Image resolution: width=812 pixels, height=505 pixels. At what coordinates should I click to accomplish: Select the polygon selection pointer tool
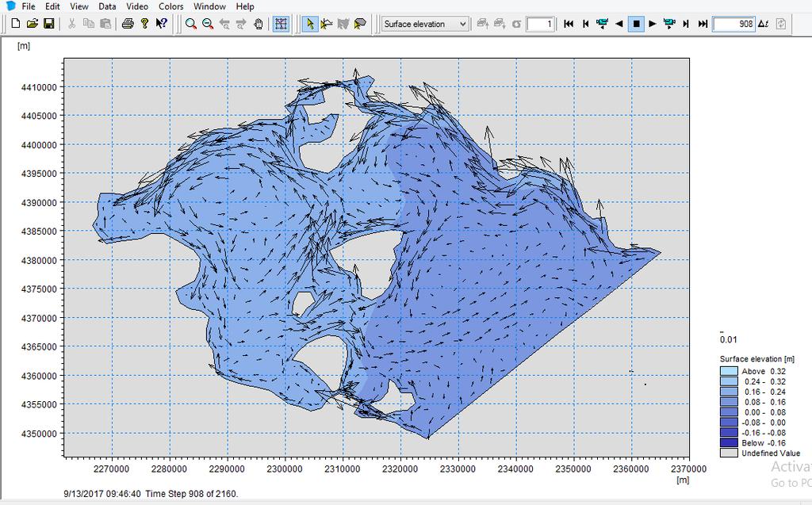(x=360, y=24)
